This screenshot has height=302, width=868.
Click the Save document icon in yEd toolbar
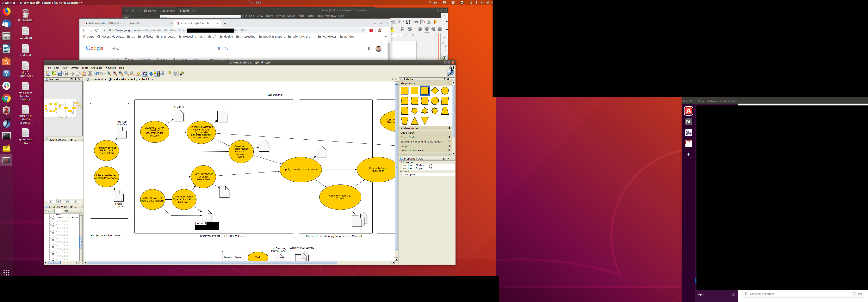coord(60,73)
